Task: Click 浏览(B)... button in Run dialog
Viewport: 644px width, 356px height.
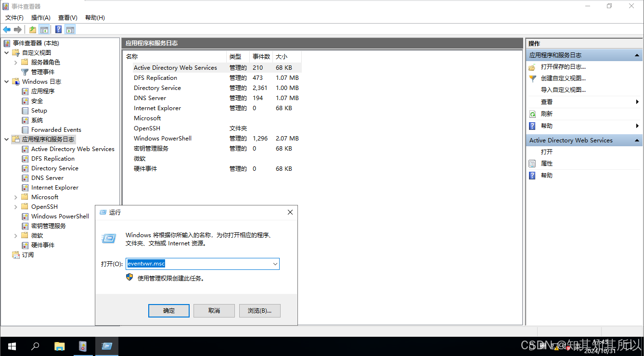Action: pos(260,310)
